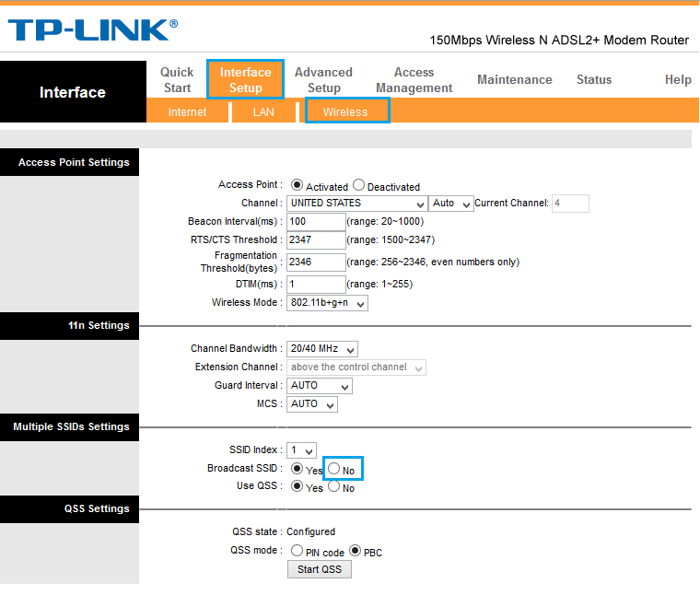700x595 pixels.
Task: Click the Access Point Settings section header
Action: tap(70, 162)
